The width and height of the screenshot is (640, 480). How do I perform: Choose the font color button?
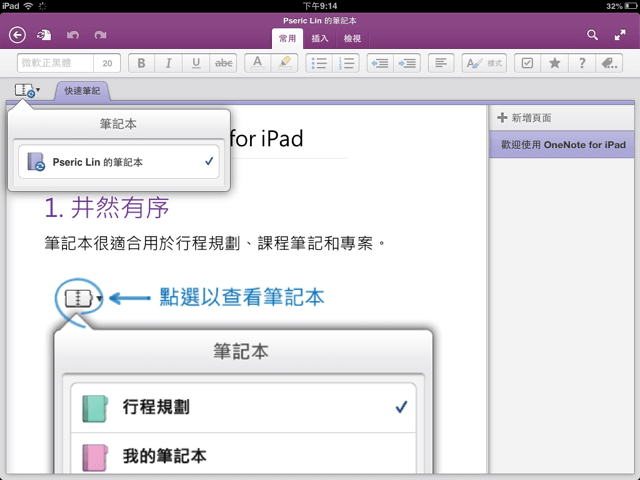(257, 63)
